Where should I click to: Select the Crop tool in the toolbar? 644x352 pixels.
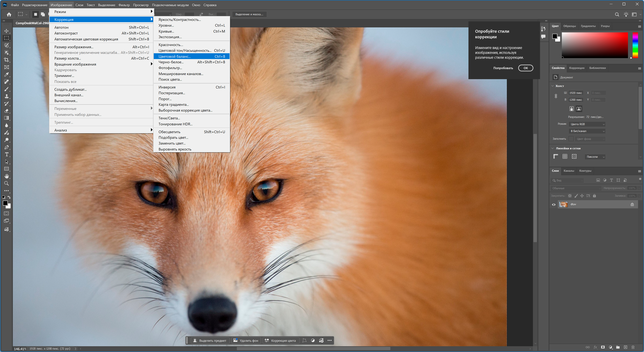(7, 60)
